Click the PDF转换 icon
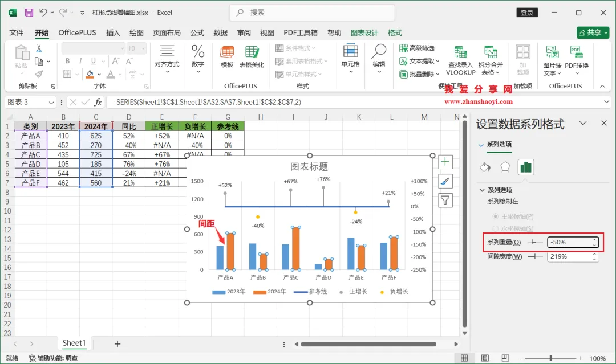This screenshot has width=616, height=364. (576, 52)
